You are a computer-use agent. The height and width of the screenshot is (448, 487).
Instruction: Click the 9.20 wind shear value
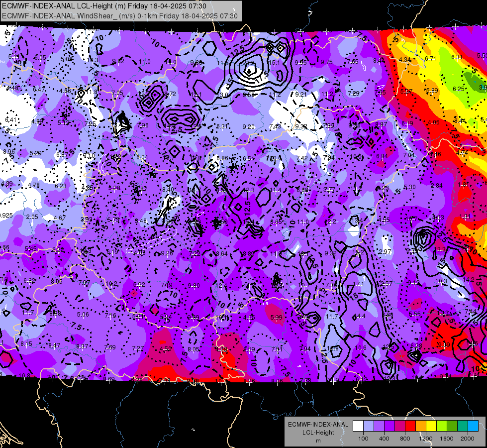(x=248, y=126)
